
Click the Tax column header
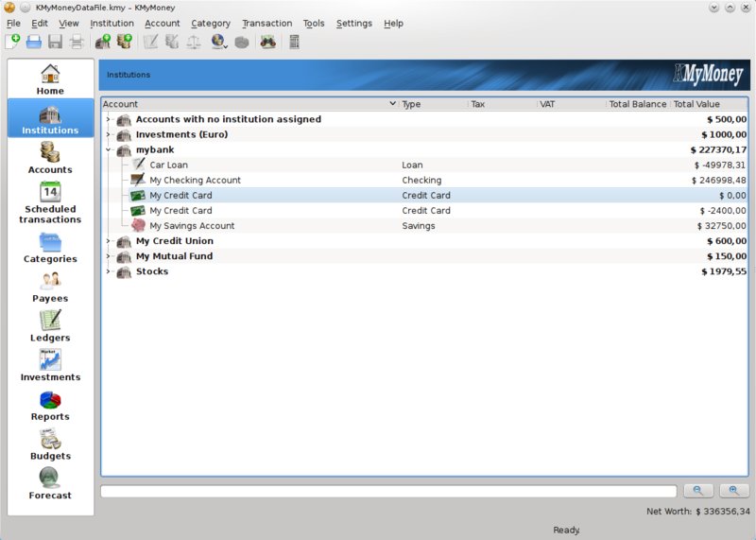(502, 104)
